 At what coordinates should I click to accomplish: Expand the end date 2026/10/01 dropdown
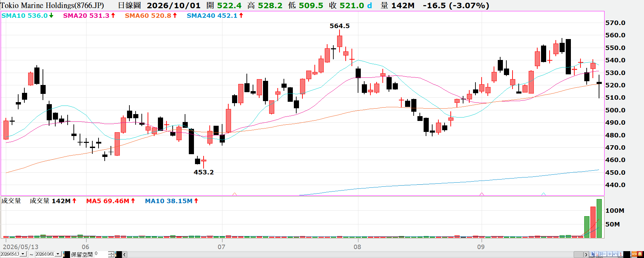(58, 254)
